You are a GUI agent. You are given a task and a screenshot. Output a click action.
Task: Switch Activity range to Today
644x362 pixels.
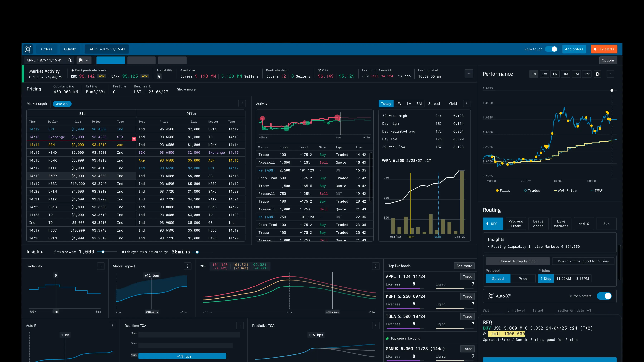[386, 104]
